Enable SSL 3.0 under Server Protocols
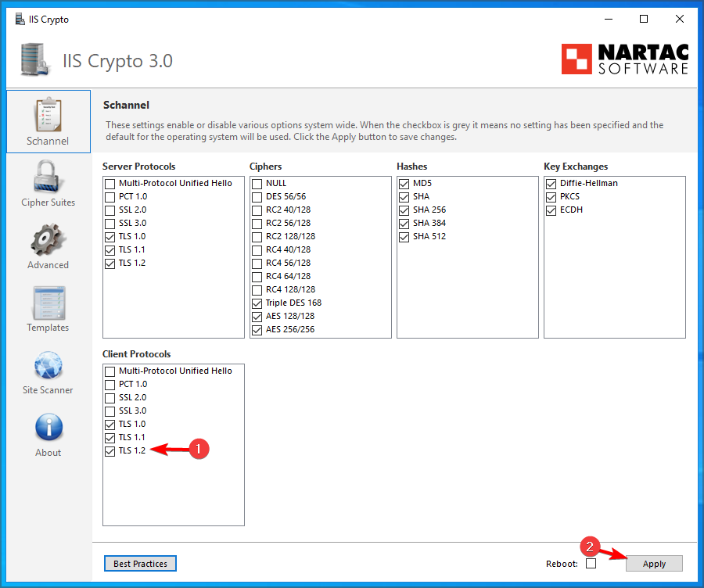 [x=110, y=223]
